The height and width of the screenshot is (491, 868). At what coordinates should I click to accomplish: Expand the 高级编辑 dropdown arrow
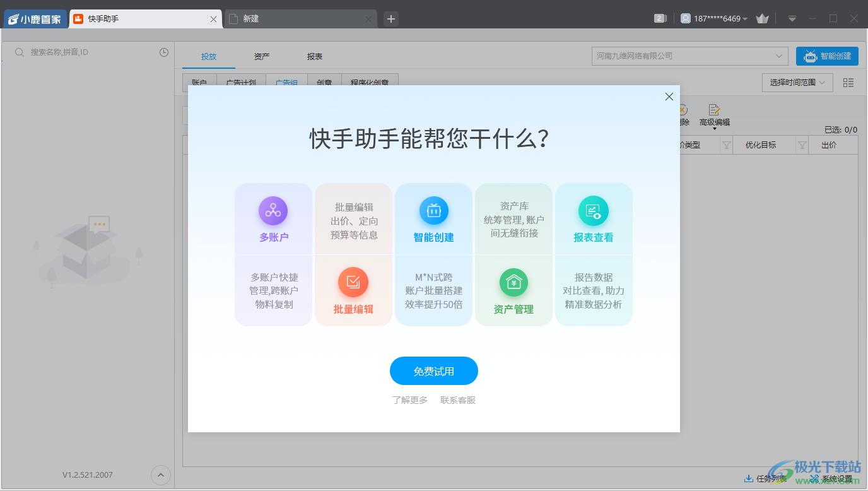point(715,129)
